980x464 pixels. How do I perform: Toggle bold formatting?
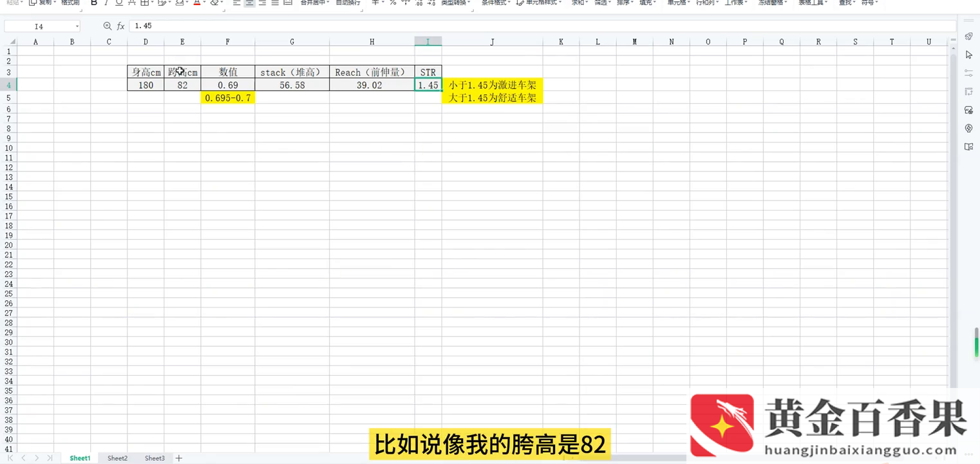point(94,3)
